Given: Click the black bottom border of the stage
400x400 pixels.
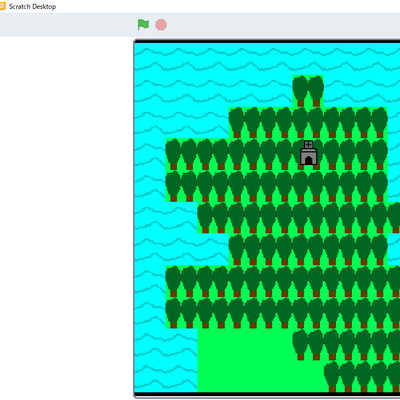Looking at the screenshot, I should pyautogui.click(x=267, y=394).
